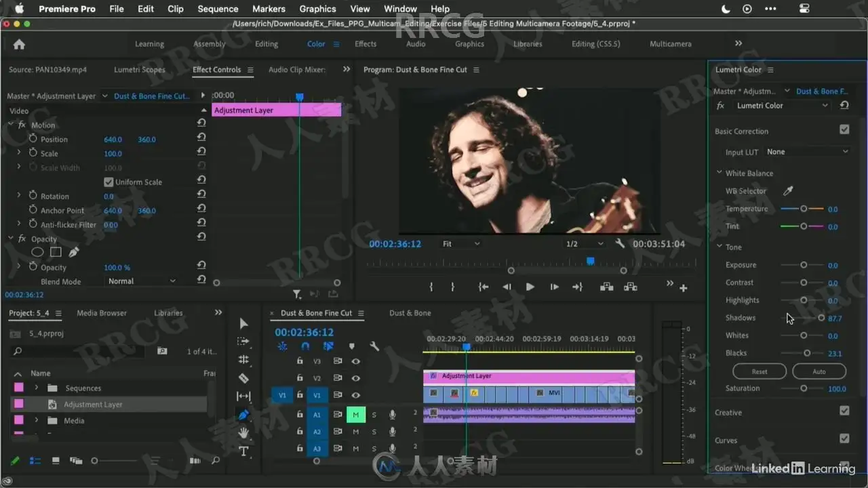
Task: Select the Type tool
Action: tap(244, 451)
